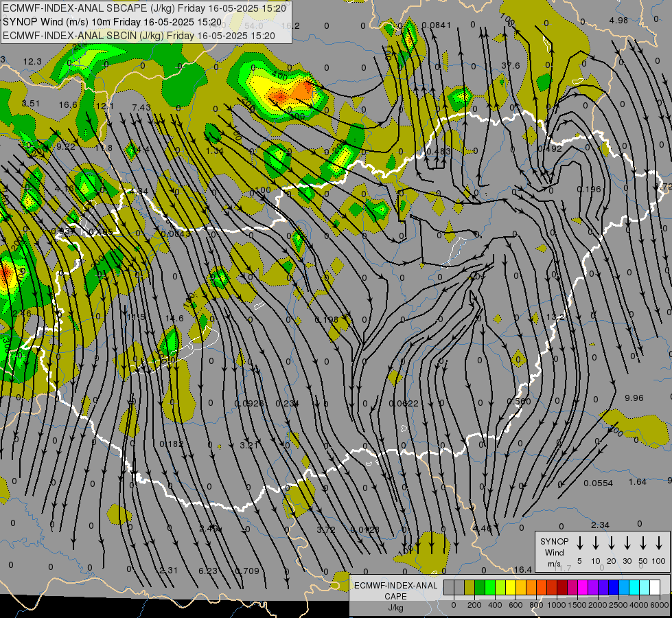Pick the olive swatch in CAPE legend
The width and height of the screenshot is (672, 618).
point(470,588)
